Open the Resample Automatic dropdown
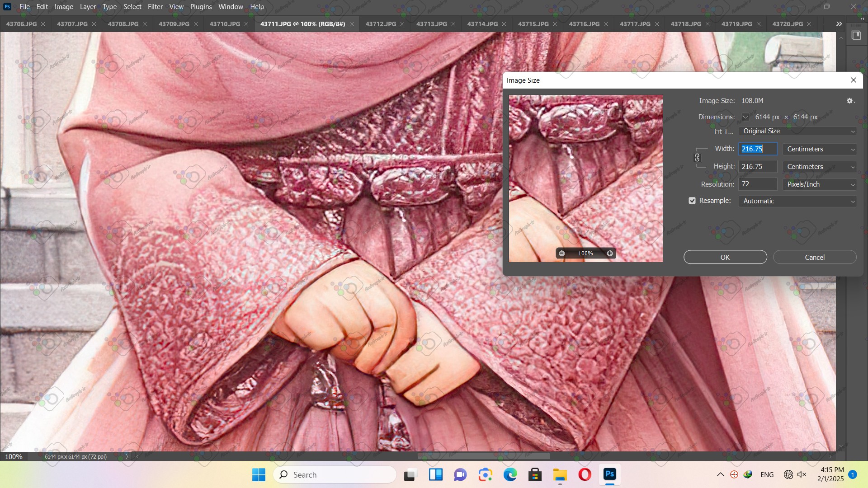The width and height of the screenshot is (868, 488). pos(798,201)
